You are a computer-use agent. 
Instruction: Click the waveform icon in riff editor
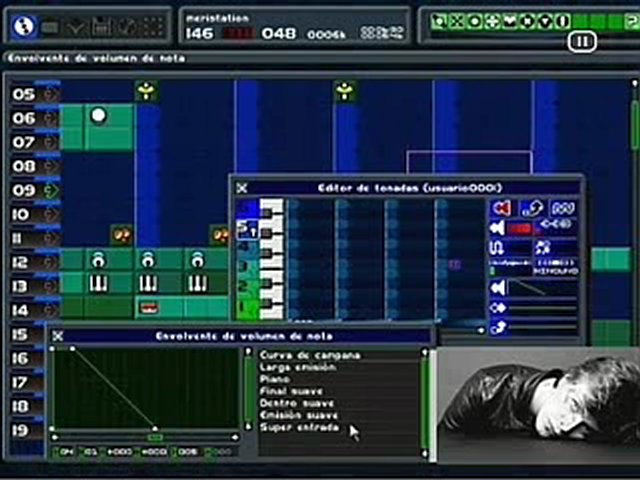(x=563, y=208)
